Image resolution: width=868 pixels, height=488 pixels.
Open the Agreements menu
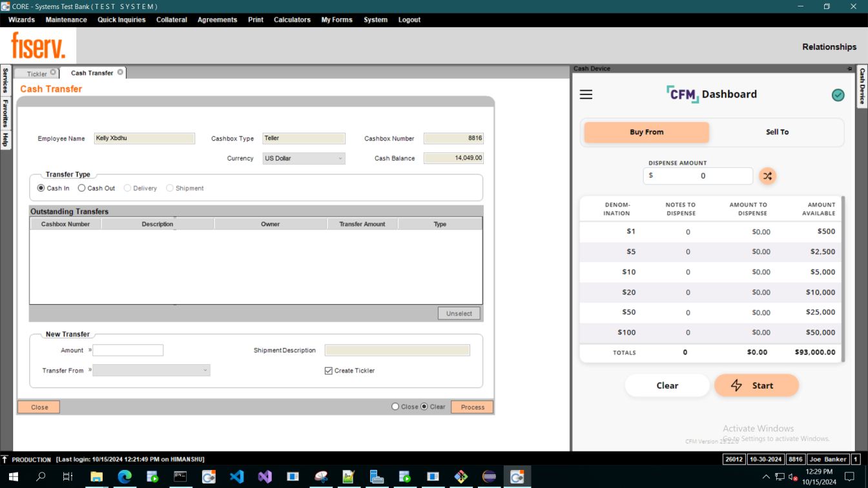[x=217, y=20]
